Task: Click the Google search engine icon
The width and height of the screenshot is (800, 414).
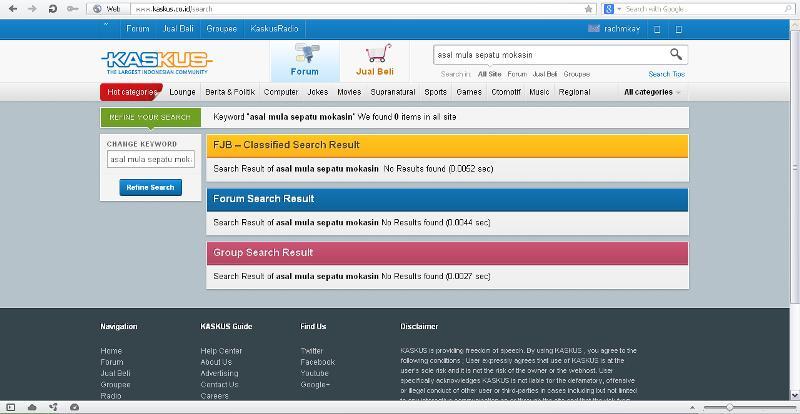Action: [x=608, y=9]
